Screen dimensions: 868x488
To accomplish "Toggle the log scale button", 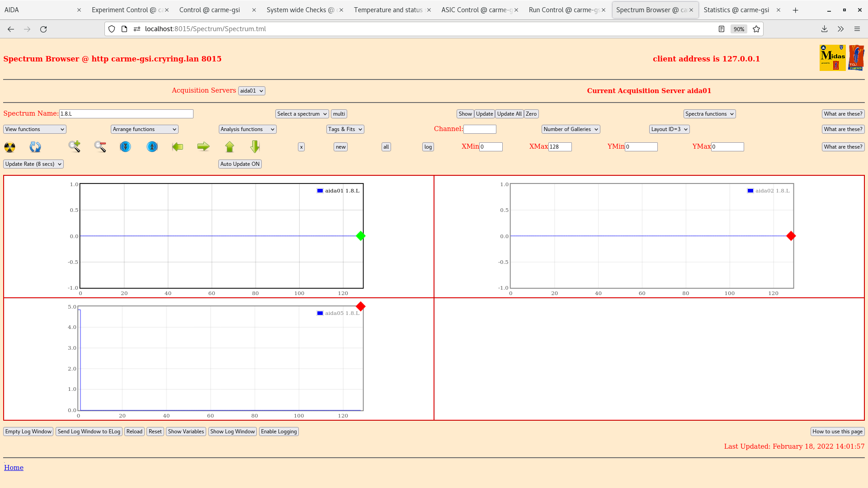I will (428, 147).
